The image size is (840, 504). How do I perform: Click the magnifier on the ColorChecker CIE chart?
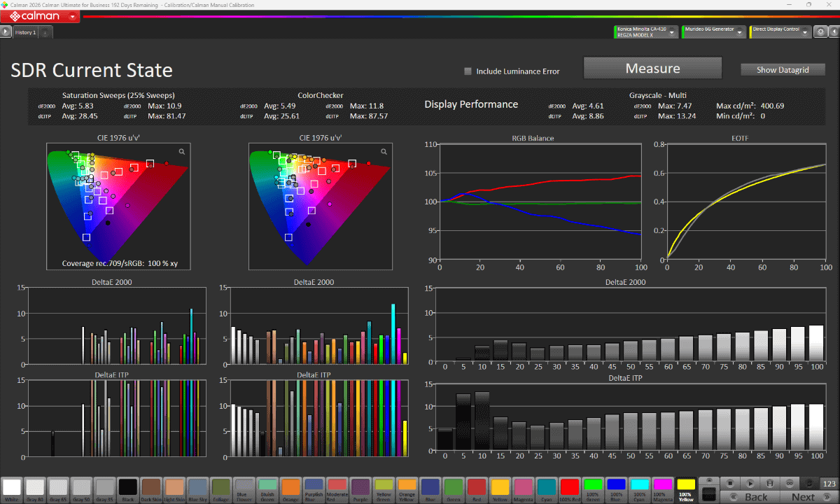coord(384,151)
